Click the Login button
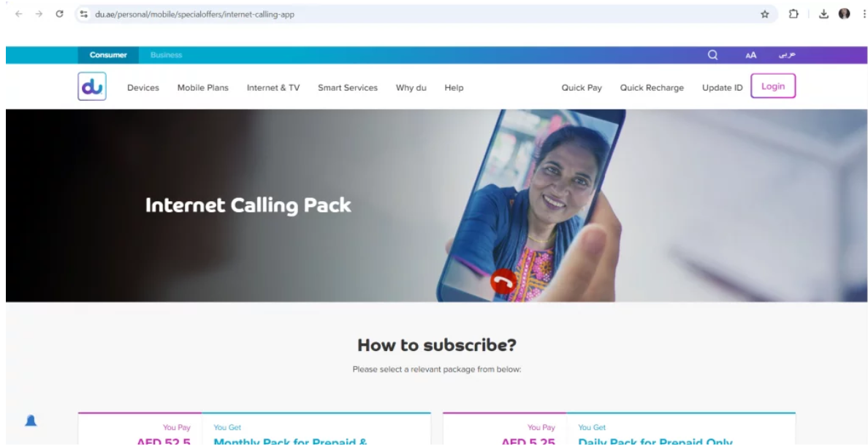The height and width of the screenshot is (446, 868). point(773,86)
